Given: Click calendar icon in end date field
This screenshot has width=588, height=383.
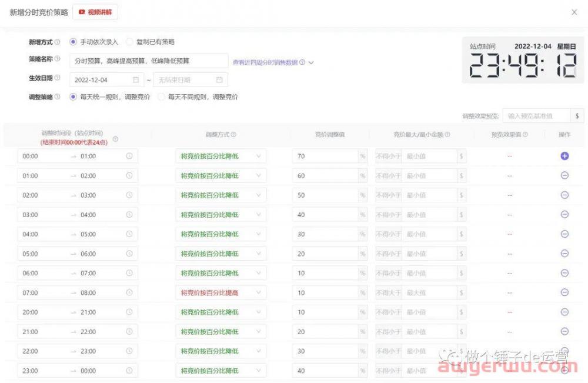Looking at the screenshot, I should [219, 79].
